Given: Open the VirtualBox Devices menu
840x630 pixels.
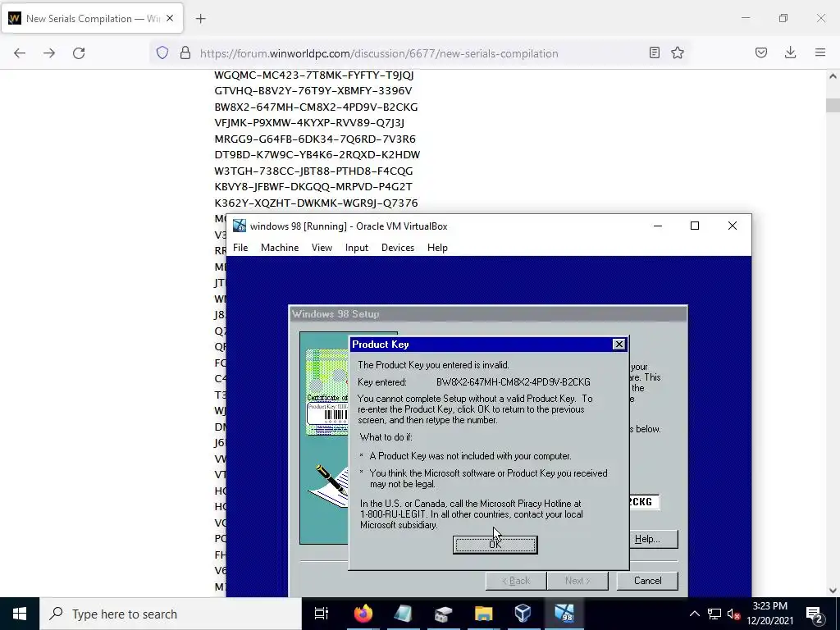Looking at the screenshot, I should click(398, 248).
